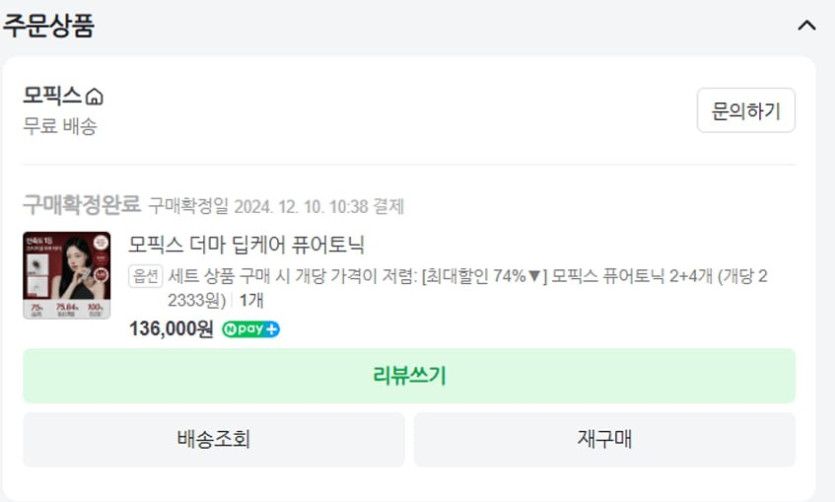835x502 pixels.
Task: Click the 136,000원 price text
Action: point(171,329)
